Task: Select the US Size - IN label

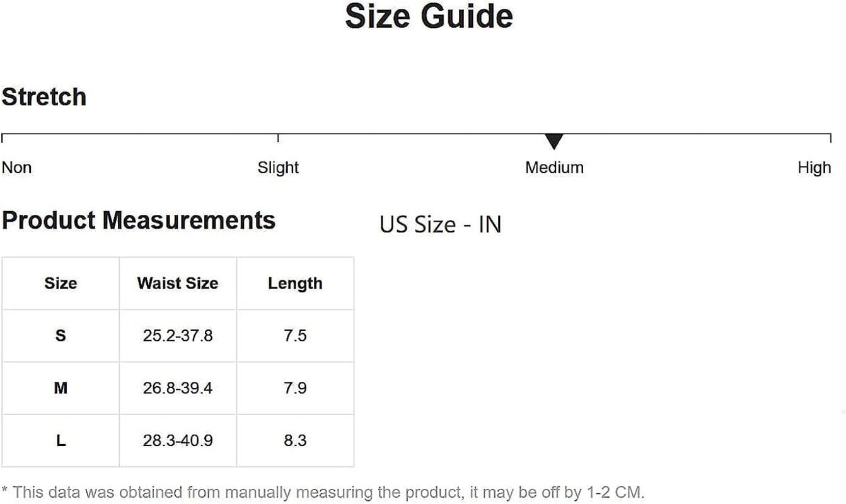Action: click(440, 224)
